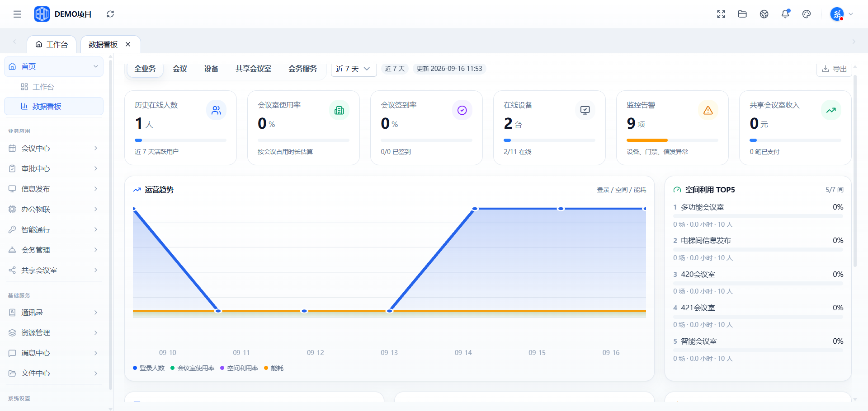This screenshot has width=868, height=411.
Task: Click the globe language icon in header
Action: (x=764, y=14)
